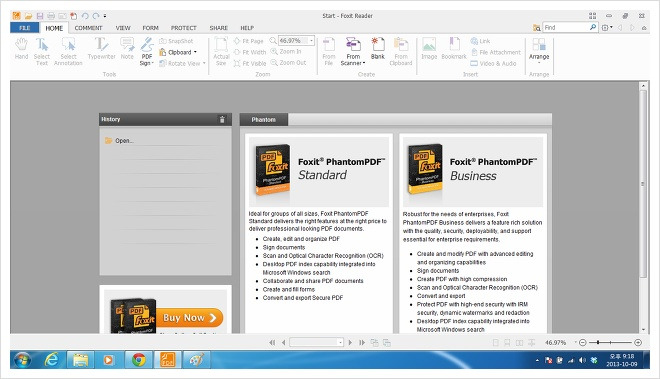Screen dimensions: 660x379
Task: Go to the last page in the status bar
Action: [362, 343]
